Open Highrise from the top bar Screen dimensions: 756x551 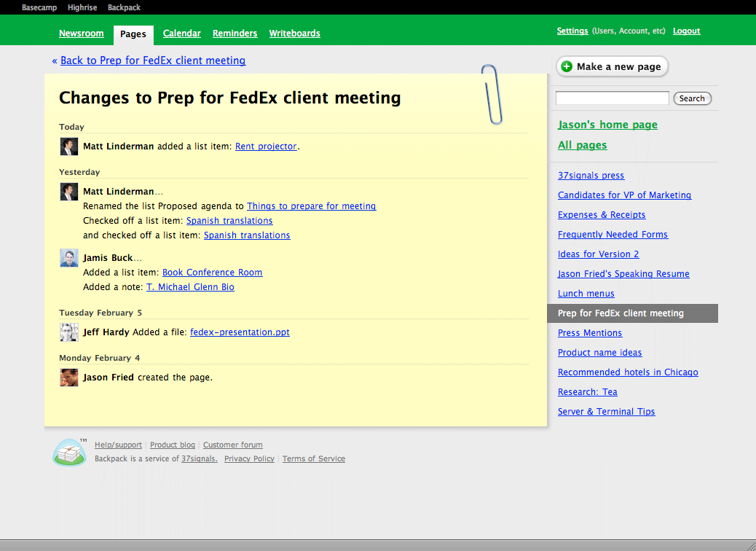[x=82, y=7]
